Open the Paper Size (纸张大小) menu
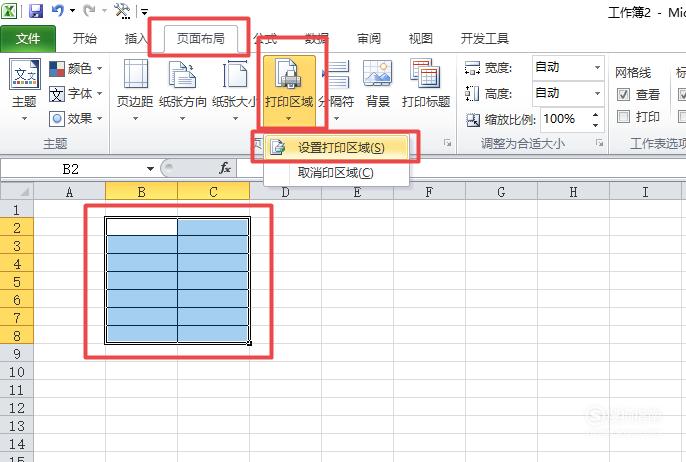 [x=235, y=90]
